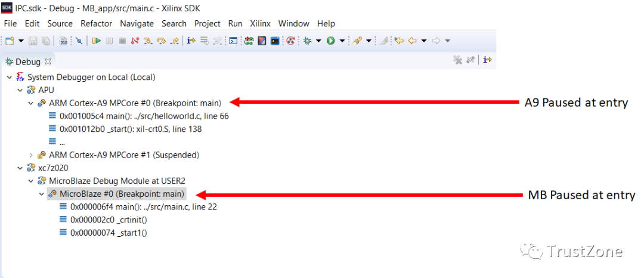Click Remove All Terminated Launches icon
Screen dimensions: 644x278
(x=457, y=60)
